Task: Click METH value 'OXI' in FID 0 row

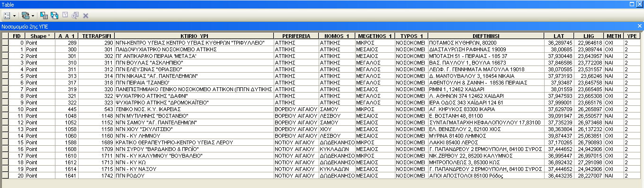Action: [614, 43]
